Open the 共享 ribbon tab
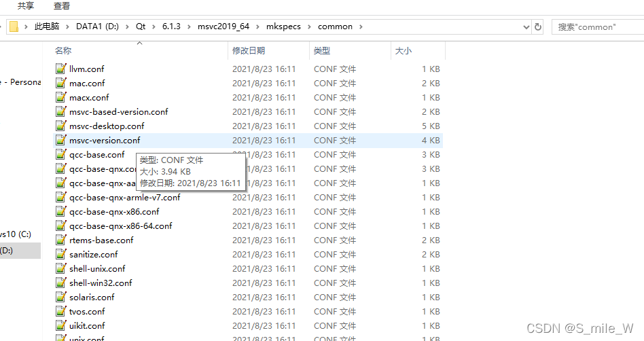 (x=26, y=5)
